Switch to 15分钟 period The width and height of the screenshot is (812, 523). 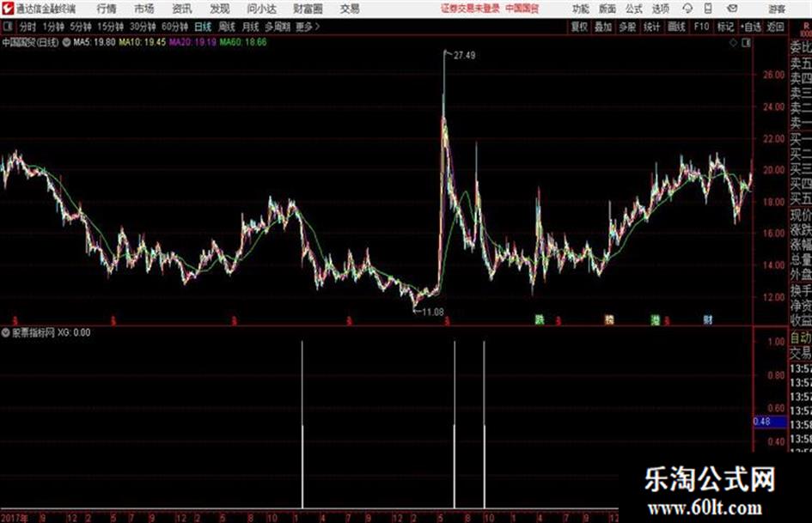pyautogui.click(x=111, y=27)
